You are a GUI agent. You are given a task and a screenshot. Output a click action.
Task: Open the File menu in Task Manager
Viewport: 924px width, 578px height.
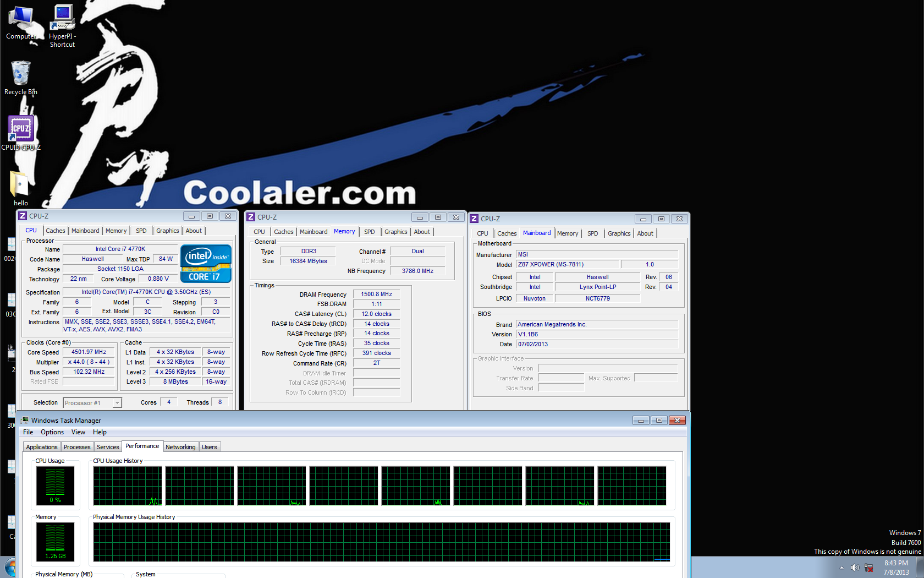point(28,432)
